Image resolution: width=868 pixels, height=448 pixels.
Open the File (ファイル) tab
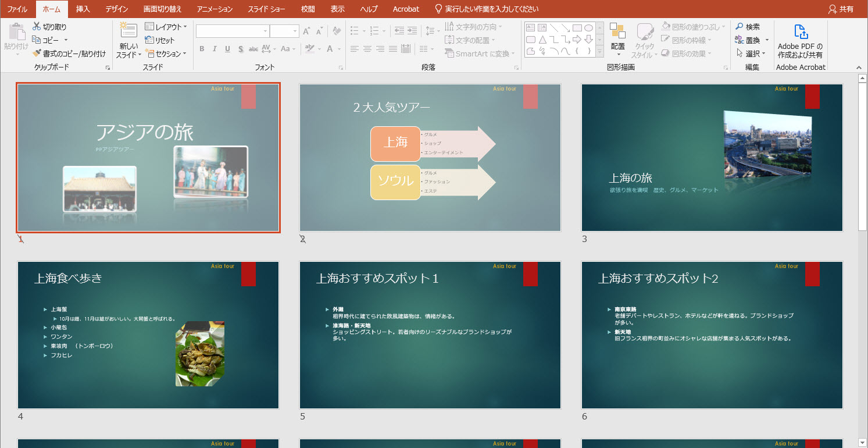coord(17,9)
